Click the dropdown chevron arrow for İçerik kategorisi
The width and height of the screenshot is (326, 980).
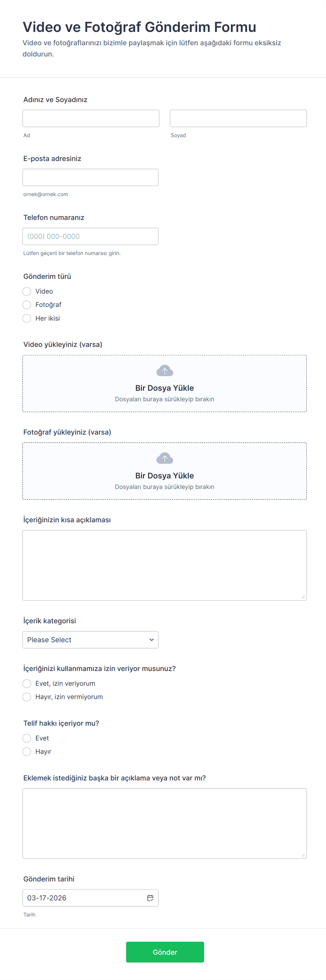[x=151, y=639]
